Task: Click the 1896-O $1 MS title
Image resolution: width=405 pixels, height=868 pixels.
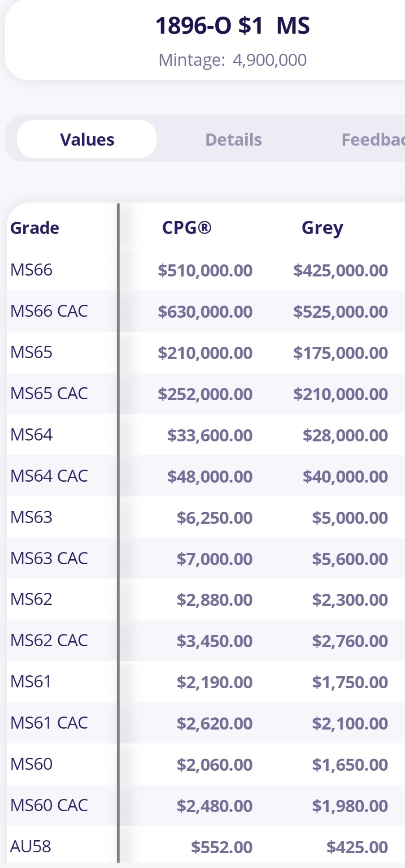Action: (232, 26)
